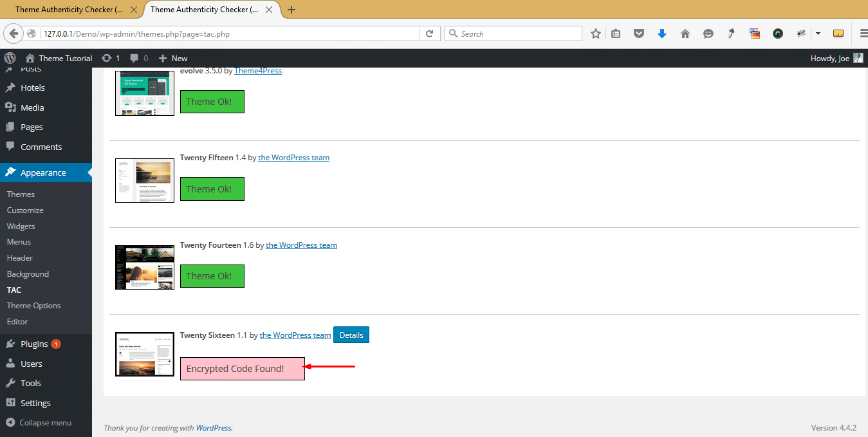Click the Twenty Fourteen theme thumbnail

[x=145, y=267]
